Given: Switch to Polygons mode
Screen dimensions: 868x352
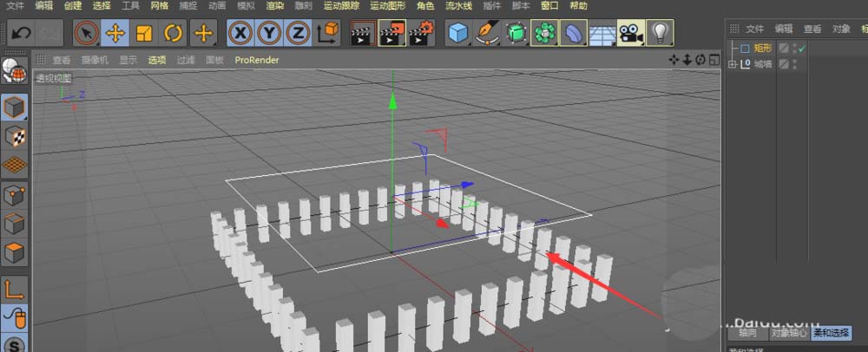Looking at the screenshot, I should tap(15, 253).
